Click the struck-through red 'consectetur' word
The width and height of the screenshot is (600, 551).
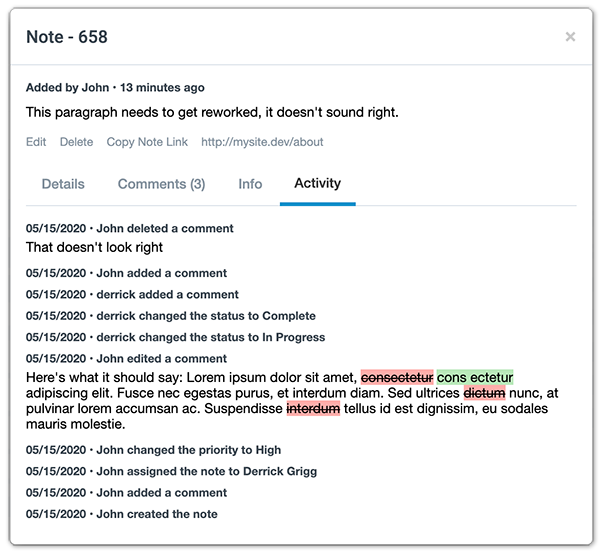(397, 378)
